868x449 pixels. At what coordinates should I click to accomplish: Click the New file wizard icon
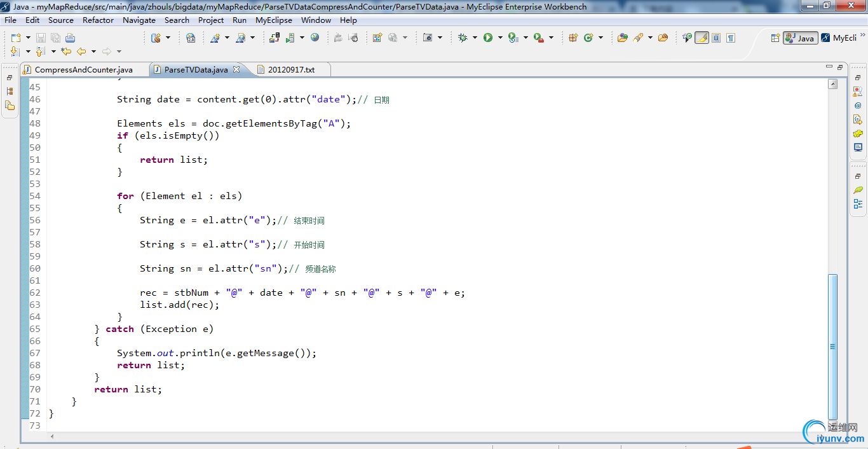coord(16,38)
